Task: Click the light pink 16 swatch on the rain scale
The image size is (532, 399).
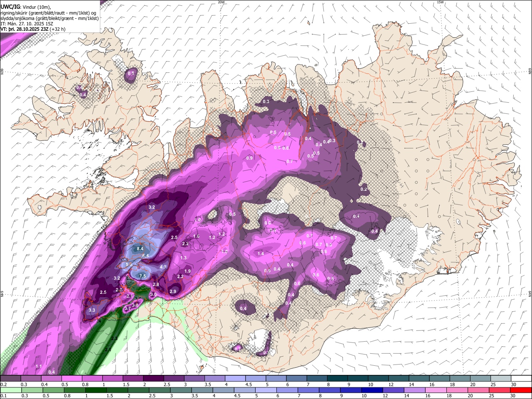Action: pyautogui.click(x=435, y=390)
